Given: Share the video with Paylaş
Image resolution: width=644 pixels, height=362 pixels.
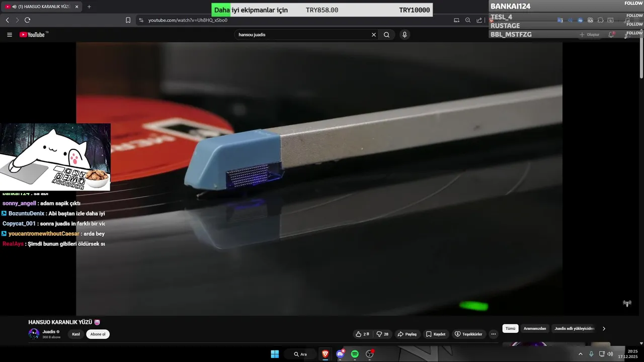Looking at the screenshot, I should [x=407, y=334].
